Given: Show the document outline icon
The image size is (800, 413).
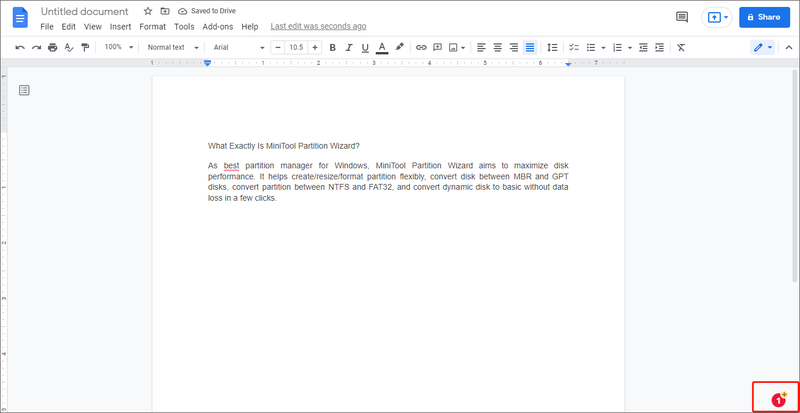Looking at the screenshot, I should tap(24, 90).
